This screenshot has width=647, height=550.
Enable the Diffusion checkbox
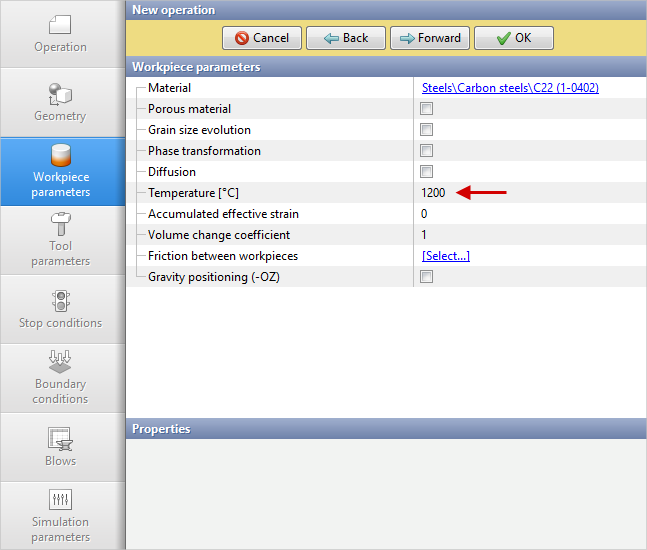(427, 172)
